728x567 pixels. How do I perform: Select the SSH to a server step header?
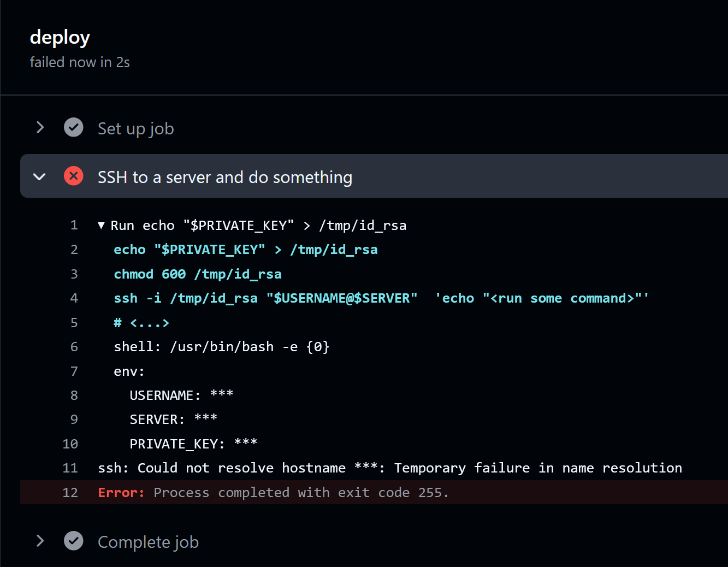tap(225, 176)
